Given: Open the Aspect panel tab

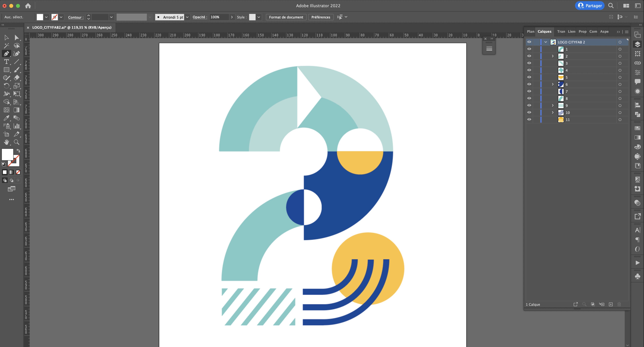Looking at the screenshot, I should click(x=604, y=32).
